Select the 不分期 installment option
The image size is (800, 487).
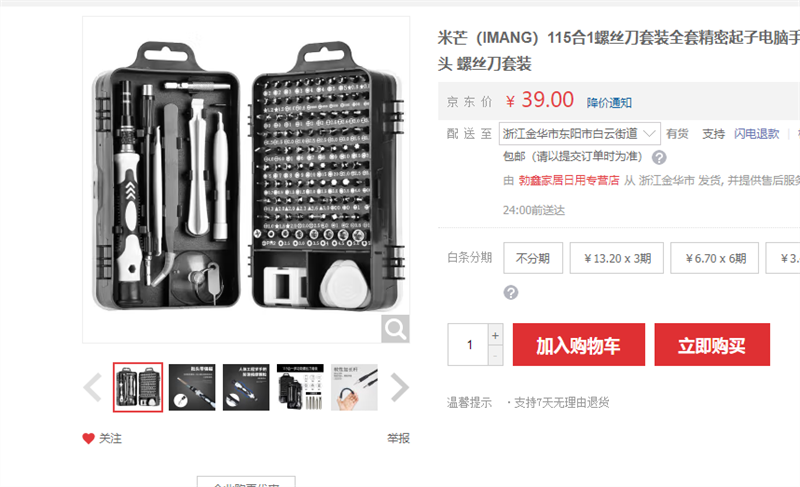click(x=533, y=258)
